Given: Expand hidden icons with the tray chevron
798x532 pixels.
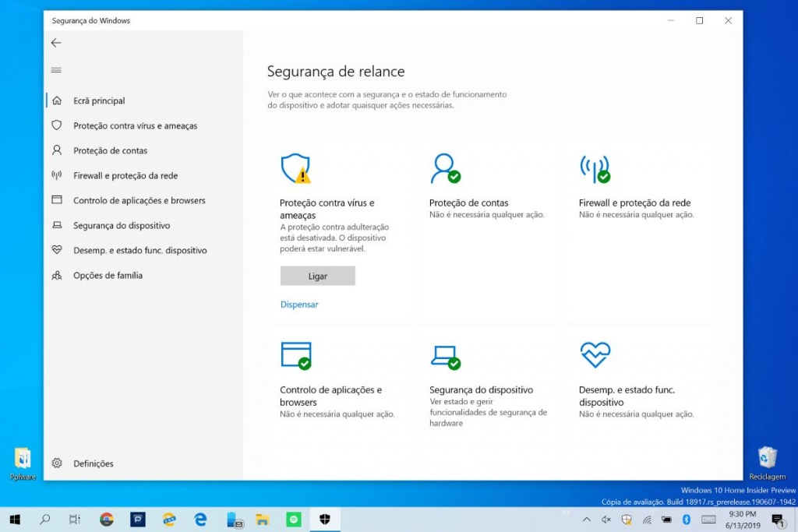Looking at the screenshot, I should click(586, 520).
